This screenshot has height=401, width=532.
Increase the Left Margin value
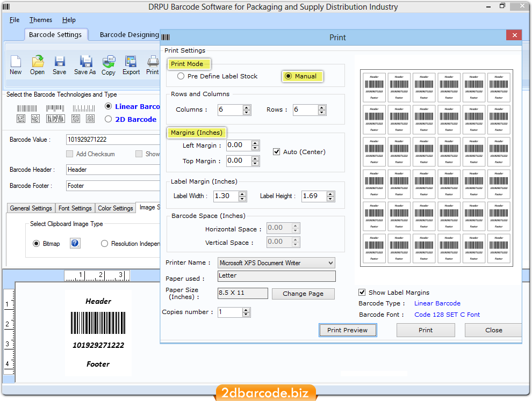coord(255,143)
